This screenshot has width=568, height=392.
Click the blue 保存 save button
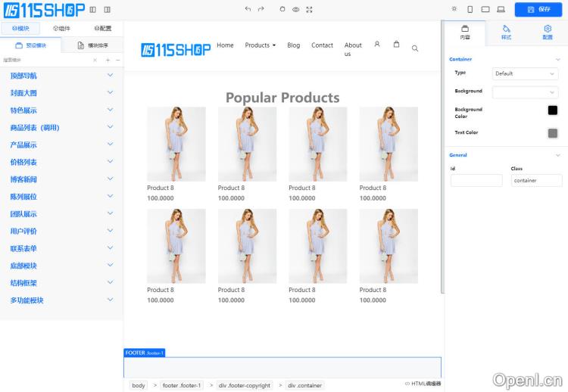tap(539, 9)
